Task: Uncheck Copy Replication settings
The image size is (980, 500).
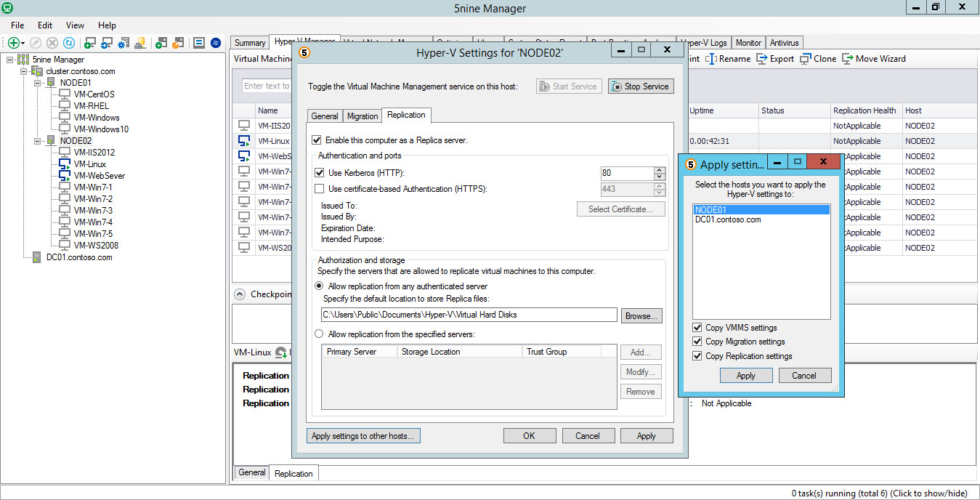Action: [697, 356]
